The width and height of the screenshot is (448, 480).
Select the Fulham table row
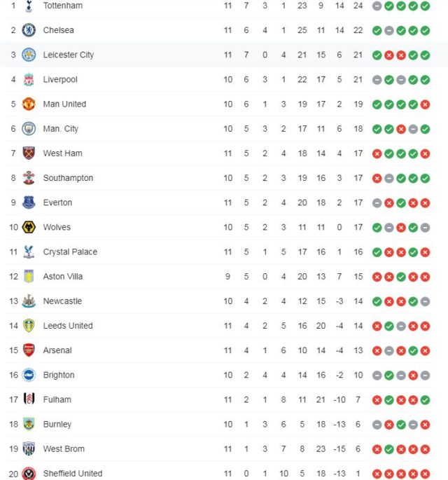(x=218, y=400)
